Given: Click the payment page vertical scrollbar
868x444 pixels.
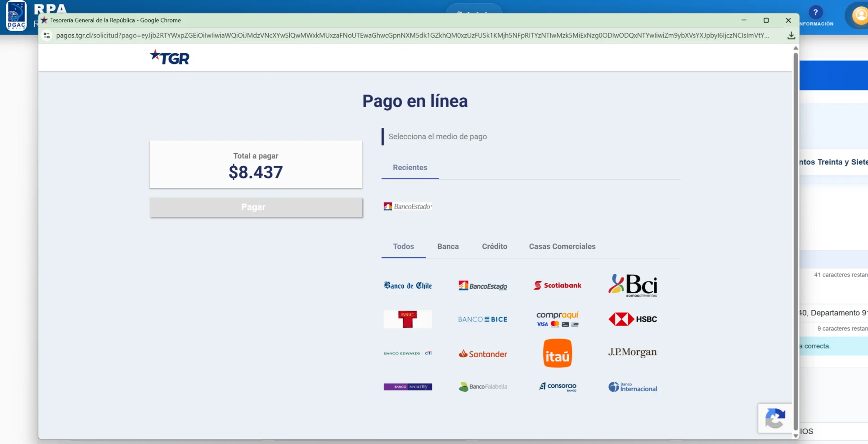Looking at the screenshot, I should pyautogui.click(x=796, y=241).
